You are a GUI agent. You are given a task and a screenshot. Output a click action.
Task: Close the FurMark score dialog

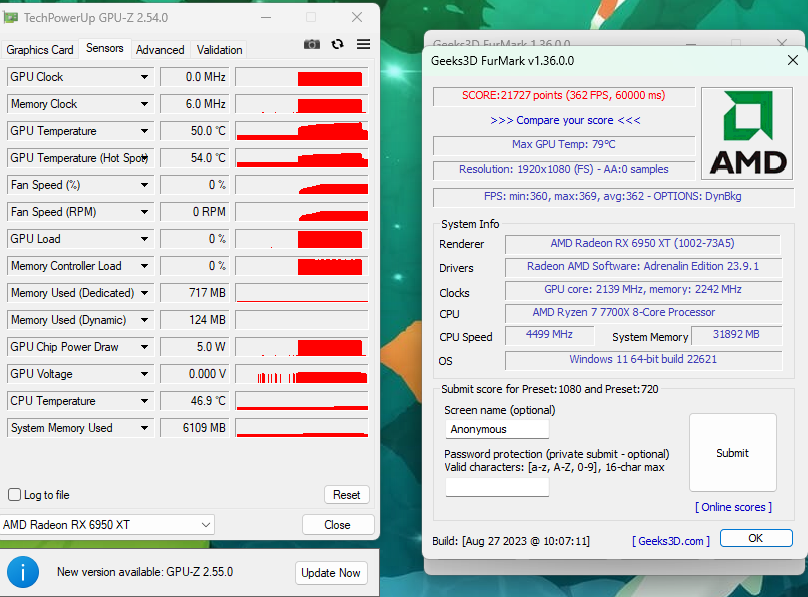point(793,60)
